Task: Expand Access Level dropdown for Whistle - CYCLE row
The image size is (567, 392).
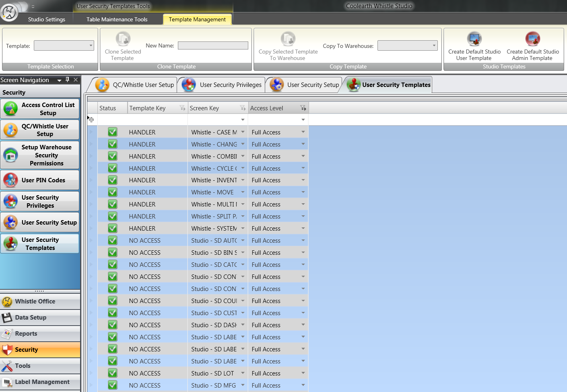Action: coord(303,168)
